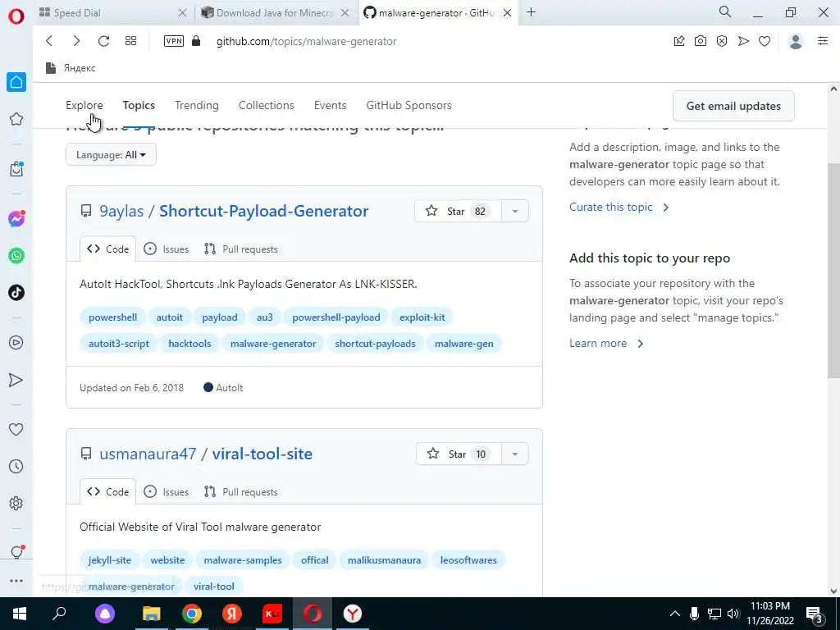Screen dimensions: 840x630
Task: Star the Shortcut-Payload-Generator repository
Action: pos(458,211)
